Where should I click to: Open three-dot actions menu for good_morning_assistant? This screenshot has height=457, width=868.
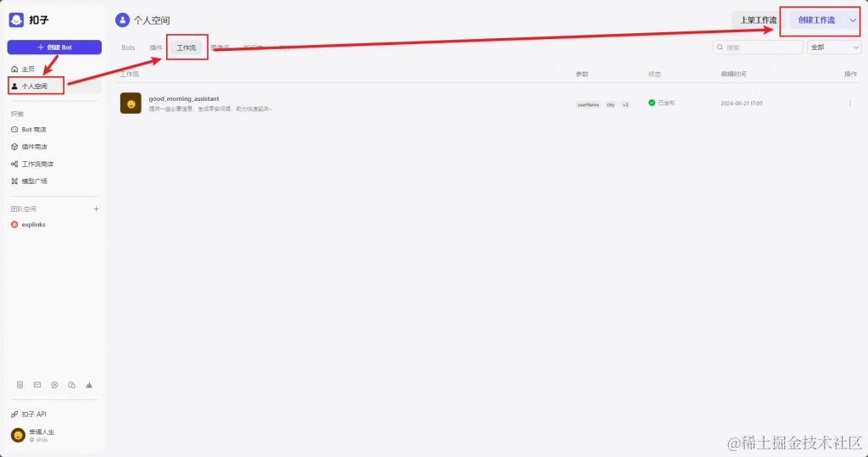pyautogui.click(x=850, y=103)
